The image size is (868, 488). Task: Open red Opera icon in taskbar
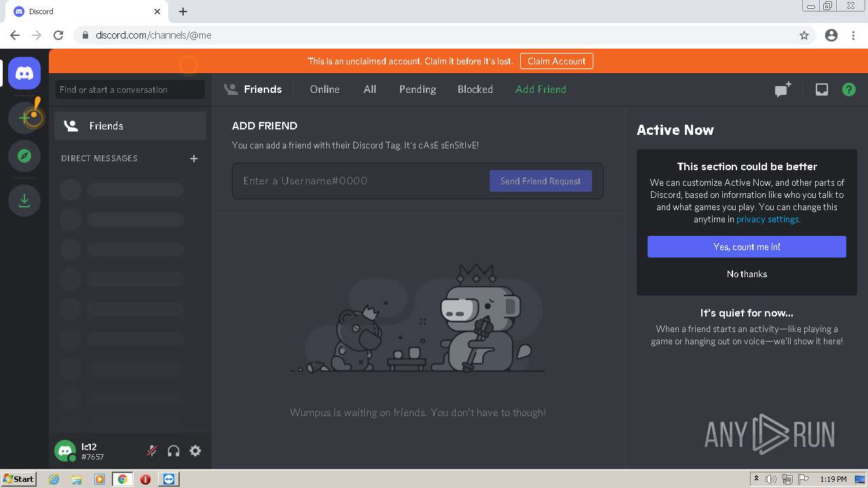coord(145,479)
